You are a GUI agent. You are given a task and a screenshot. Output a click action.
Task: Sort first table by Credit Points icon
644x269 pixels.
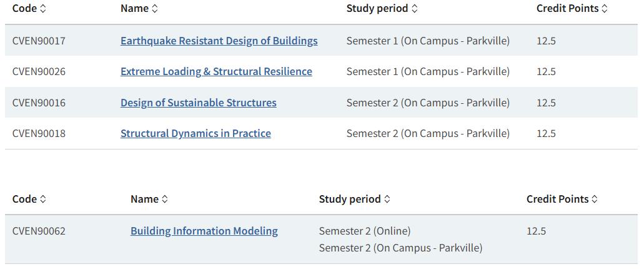(x=604, y=9)
